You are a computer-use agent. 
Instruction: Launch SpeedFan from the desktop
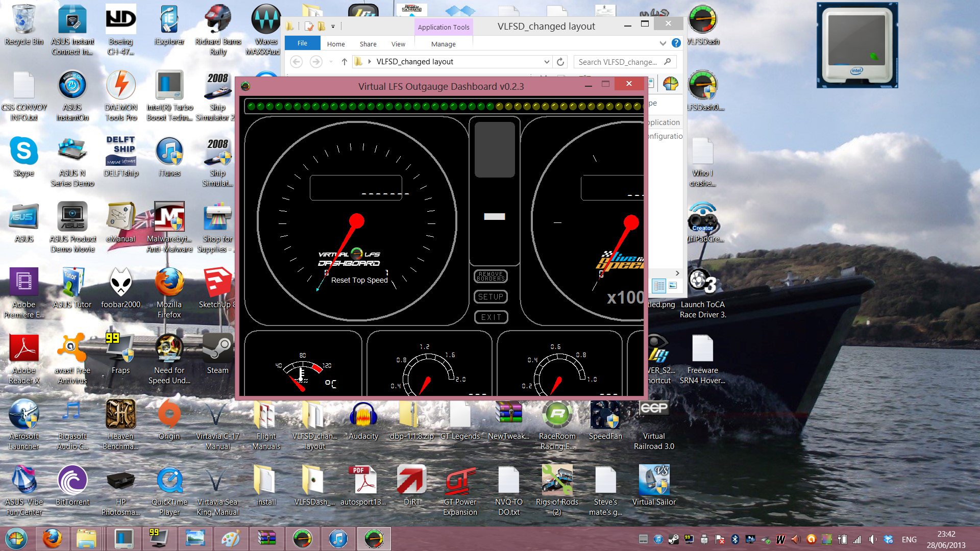click(605, 420)
